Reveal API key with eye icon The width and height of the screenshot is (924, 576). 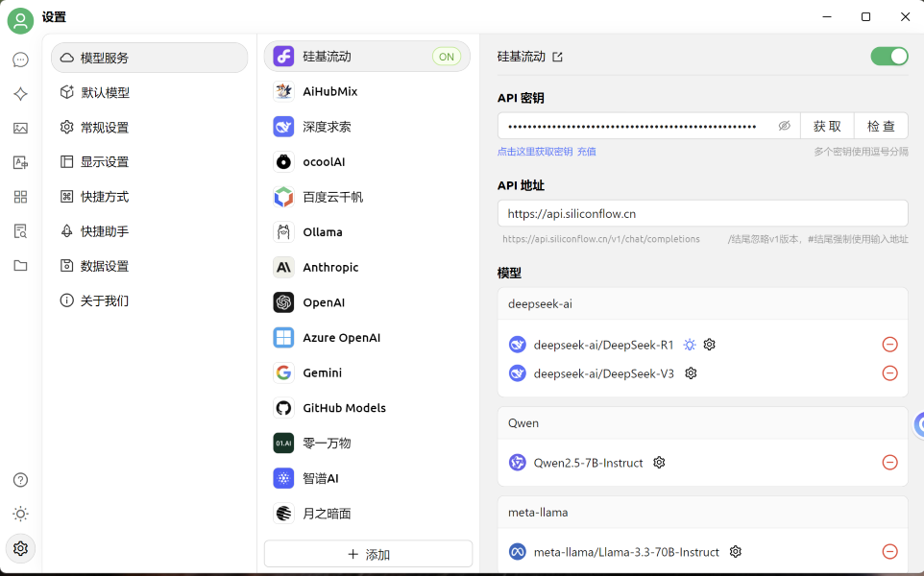[784, 126]
